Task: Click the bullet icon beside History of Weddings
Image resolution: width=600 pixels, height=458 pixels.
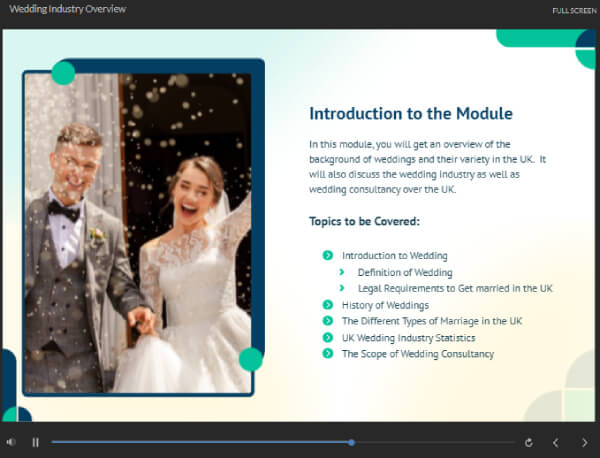Action: (328, 305)
